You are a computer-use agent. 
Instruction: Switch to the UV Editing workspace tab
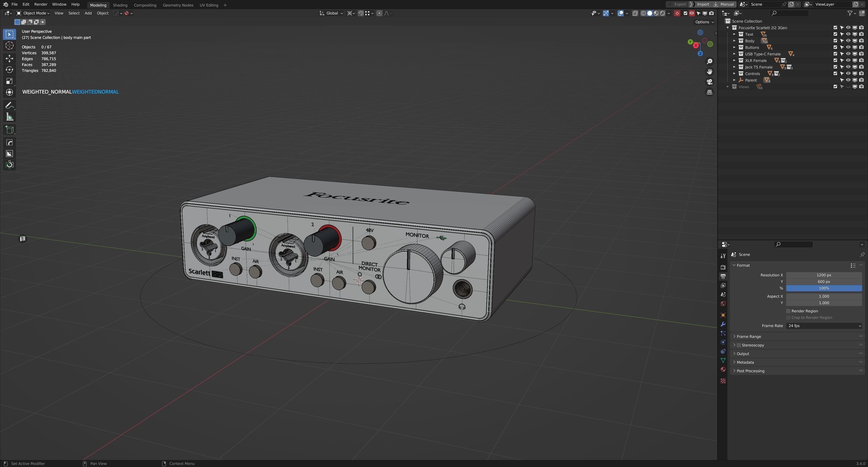209,5
